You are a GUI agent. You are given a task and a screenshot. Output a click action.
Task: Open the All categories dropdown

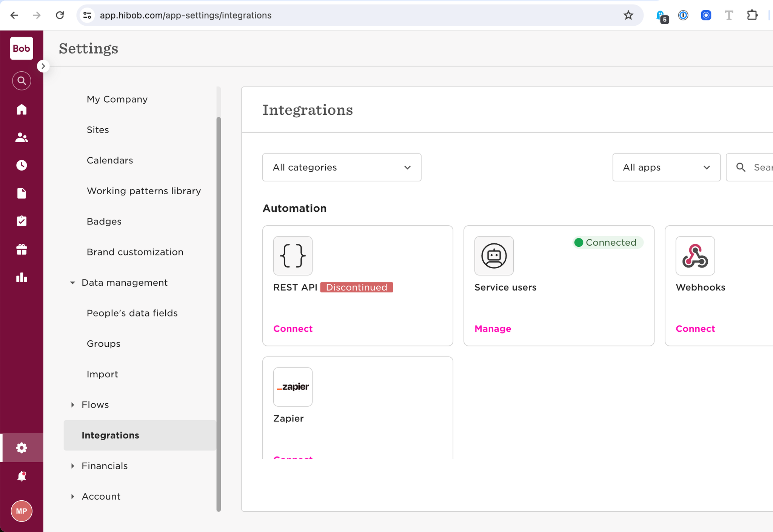click(342, 167)
